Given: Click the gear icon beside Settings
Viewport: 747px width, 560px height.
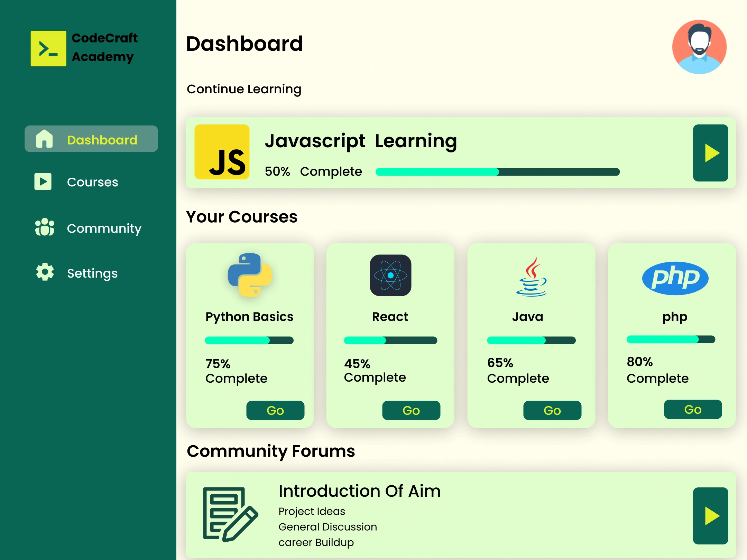Looking at the screenshot, I should click(x=45, y=272).
